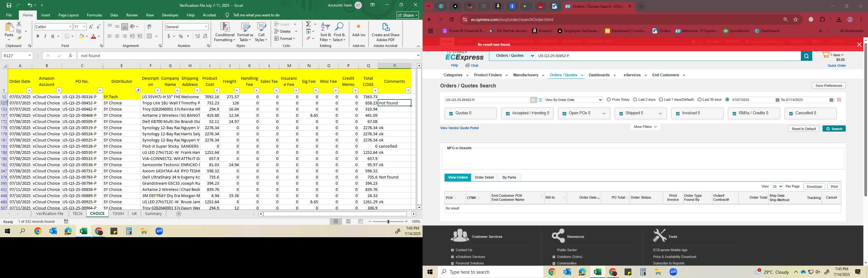Click the Save Preferences button
Screen dimensions: 868x278
[829, 86]
